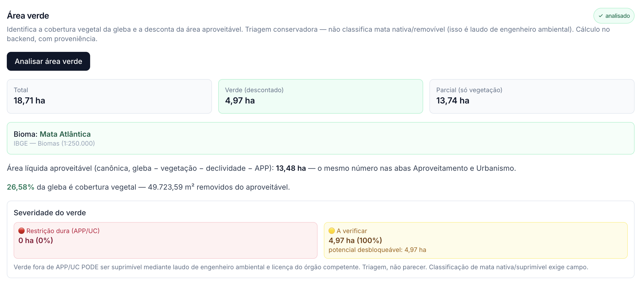
Task: Click the checkmark icon in analisado badge
Action: pyautogui.click(x=601, y=16)
